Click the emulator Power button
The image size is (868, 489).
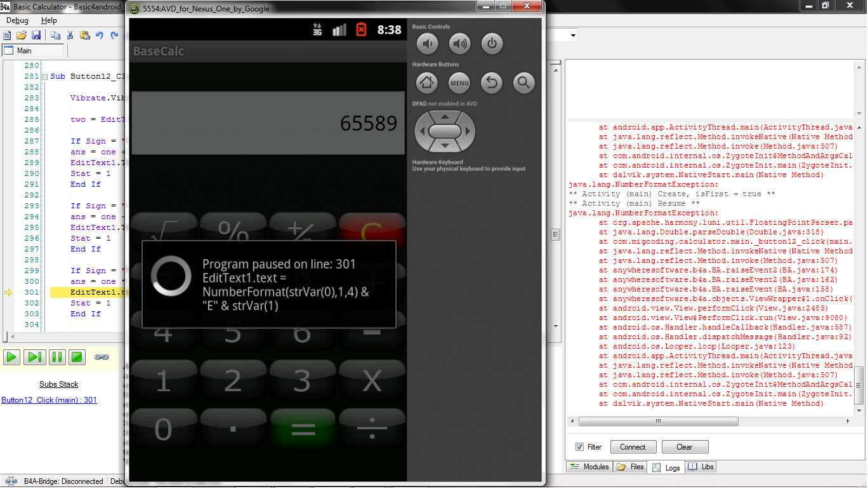point(492,44)
